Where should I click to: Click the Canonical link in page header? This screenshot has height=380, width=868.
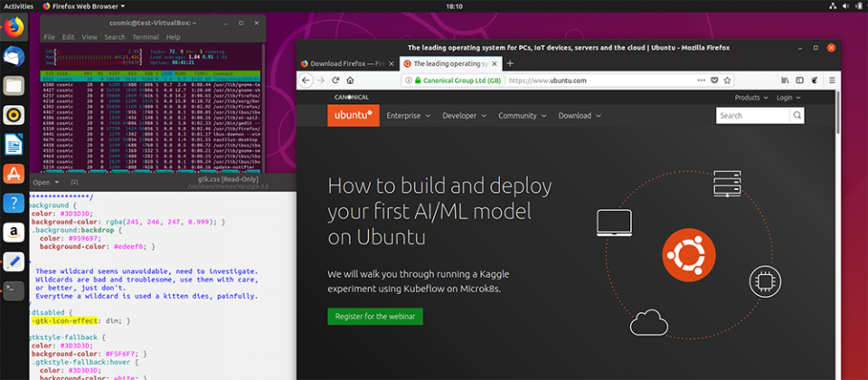[352, 98]
